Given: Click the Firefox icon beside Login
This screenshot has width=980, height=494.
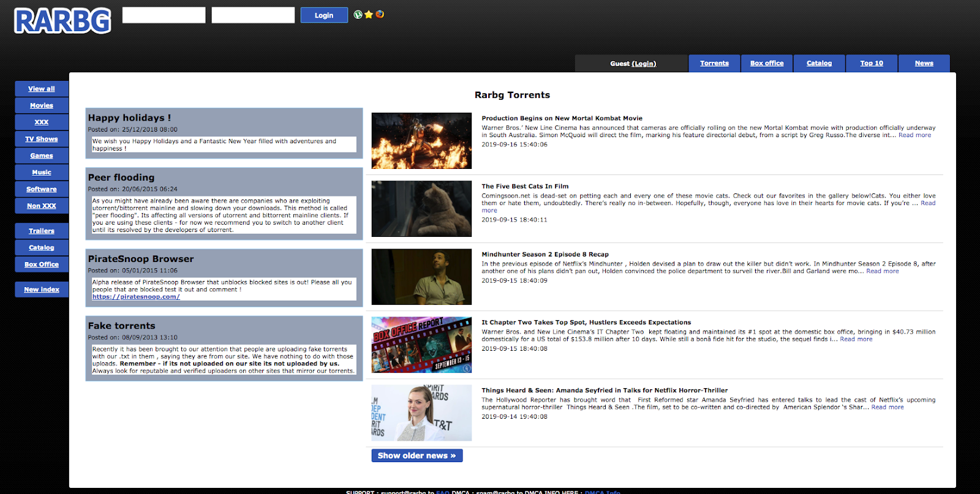Looking at the screenshot, I should coord(380,14).
